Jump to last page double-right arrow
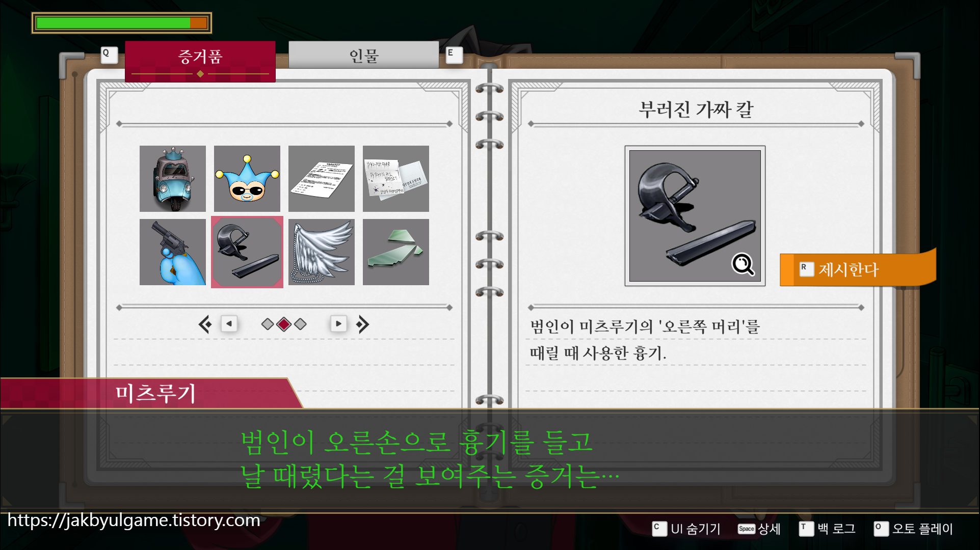This screenshot has height=550, width=980. pos(362,324)
